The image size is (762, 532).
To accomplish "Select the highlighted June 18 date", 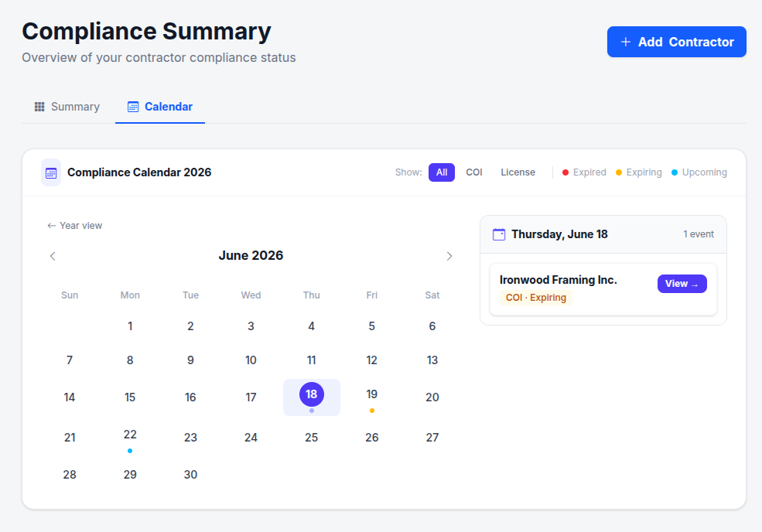I will coord(312,394).
